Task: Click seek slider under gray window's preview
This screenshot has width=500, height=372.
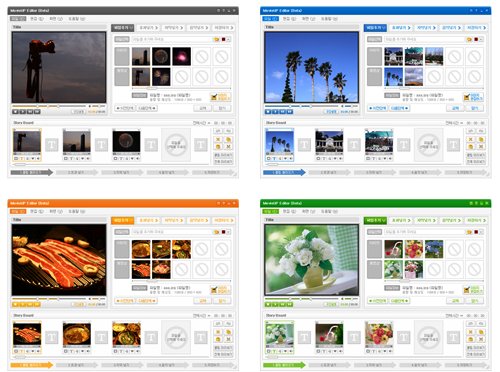Action: tap(50, 106)
